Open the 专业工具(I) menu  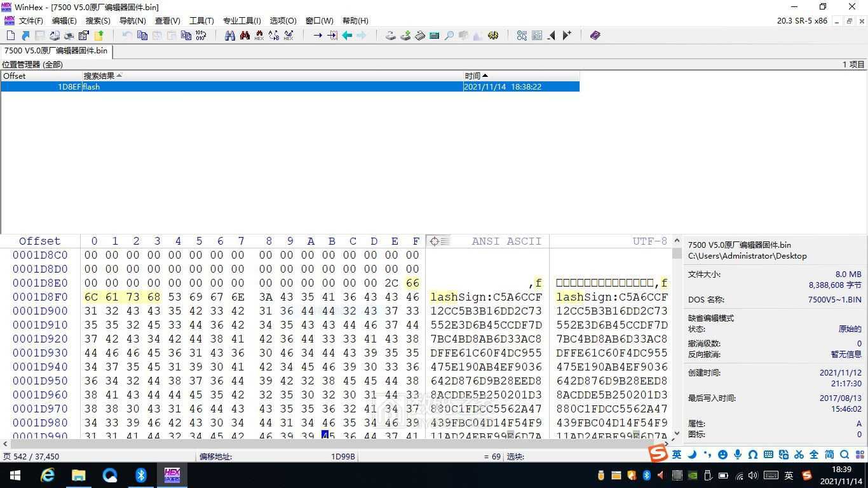[241, 21]
